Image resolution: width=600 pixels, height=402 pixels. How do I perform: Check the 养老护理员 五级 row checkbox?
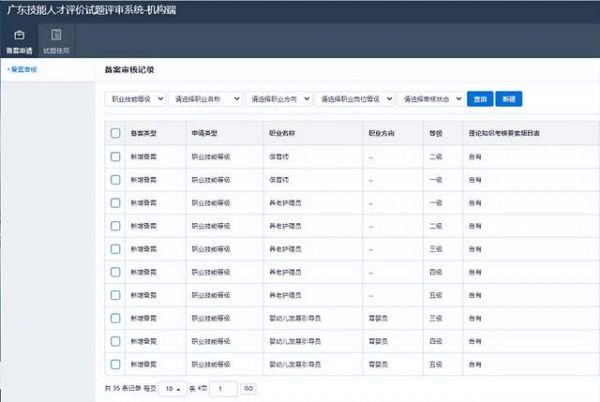tap(115, 295)
